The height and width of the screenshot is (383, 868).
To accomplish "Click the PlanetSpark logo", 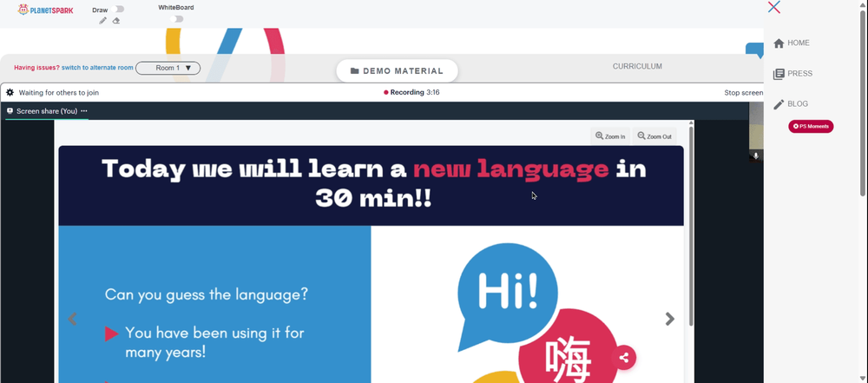I will click(45, 10).
